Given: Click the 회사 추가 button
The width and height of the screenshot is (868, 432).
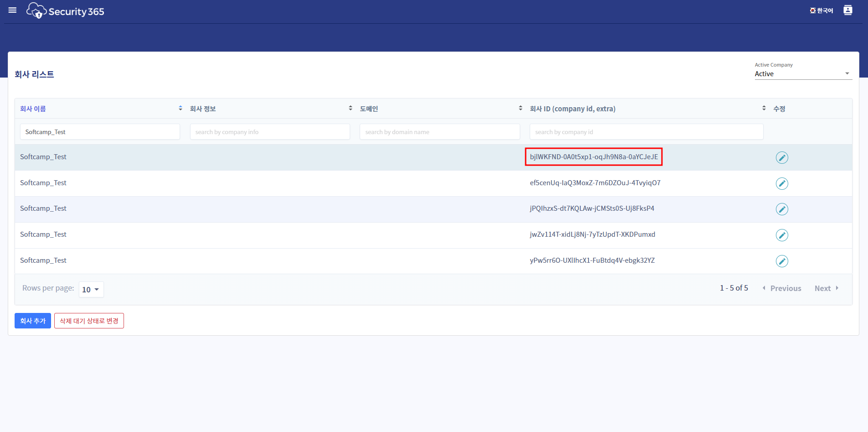Looking at the screenshot, I should pos(33,321).
